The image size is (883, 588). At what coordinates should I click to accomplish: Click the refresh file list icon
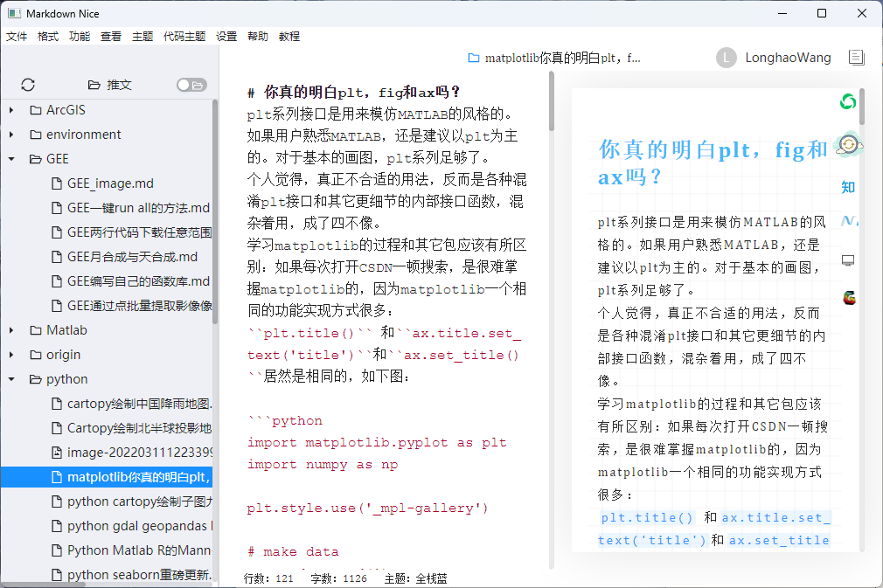tap(28, 85)
